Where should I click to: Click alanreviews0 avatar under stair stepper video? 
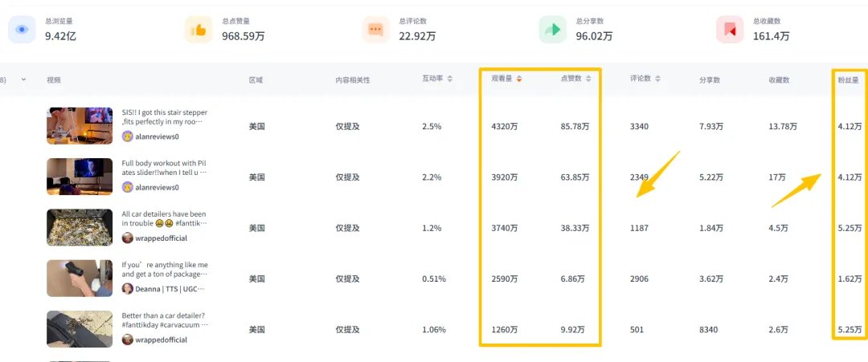point(127,136)
